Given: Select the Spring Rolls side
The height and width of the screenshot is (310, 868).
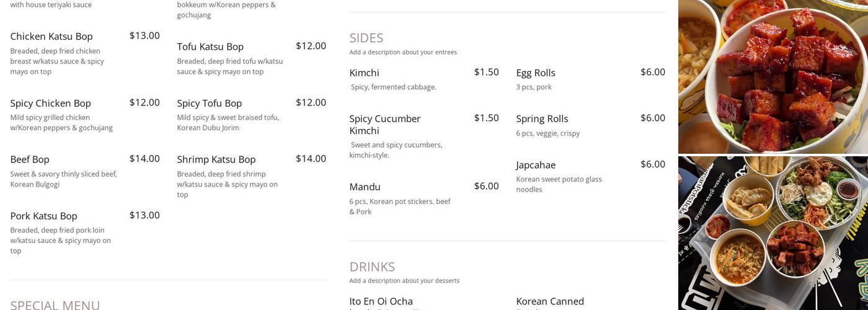Looking at the screenshot, I should click(542, 119).
